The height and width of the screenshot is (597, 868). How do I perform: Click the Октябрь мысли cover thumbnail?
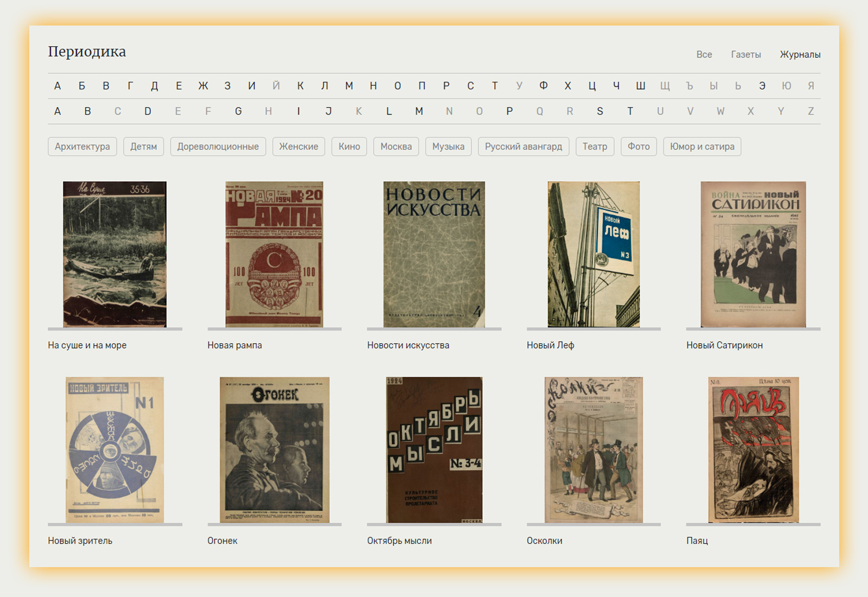pos(434,449)
